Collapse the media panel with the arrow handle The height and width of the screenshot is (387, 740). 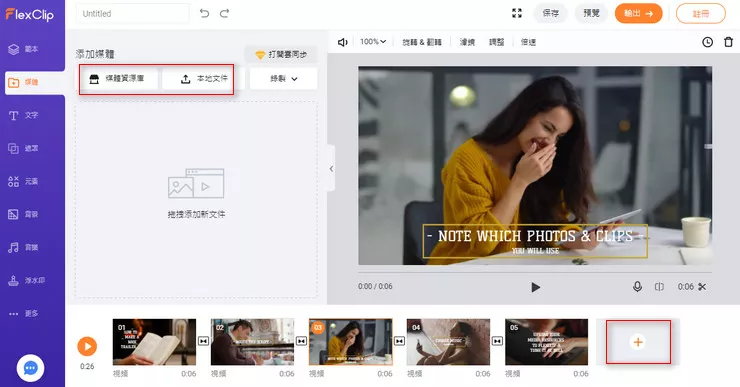(x=331, y=168)
